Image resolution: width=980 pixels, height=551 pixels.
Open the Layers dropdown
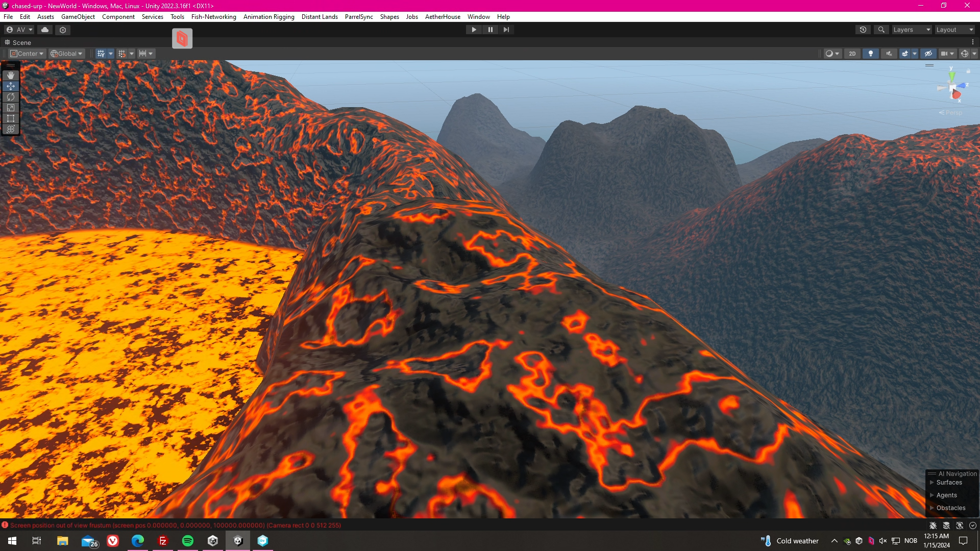(912, 30)
